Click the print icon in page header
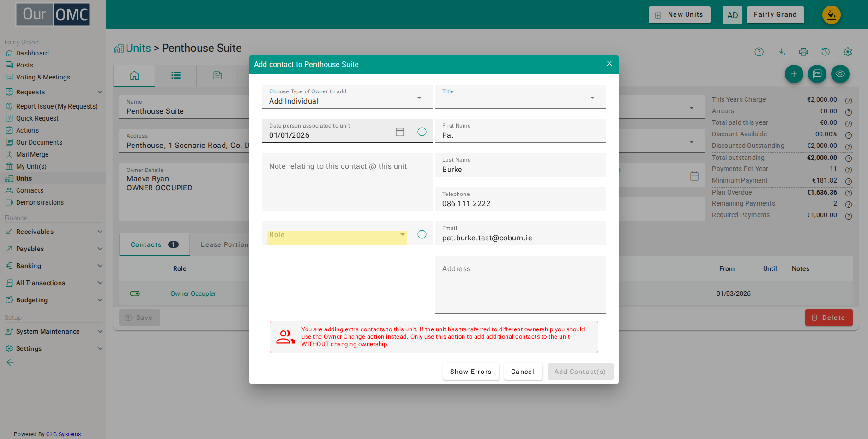Viewport: 868px width, 439px height. click(803, 52)
